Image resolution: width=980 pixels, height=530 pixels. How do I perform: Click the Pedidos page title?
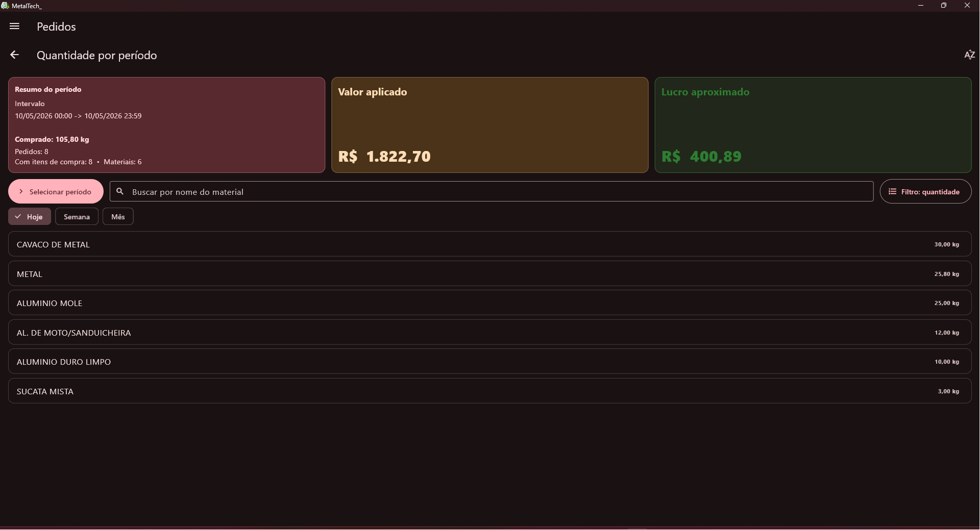coord(56,27)
